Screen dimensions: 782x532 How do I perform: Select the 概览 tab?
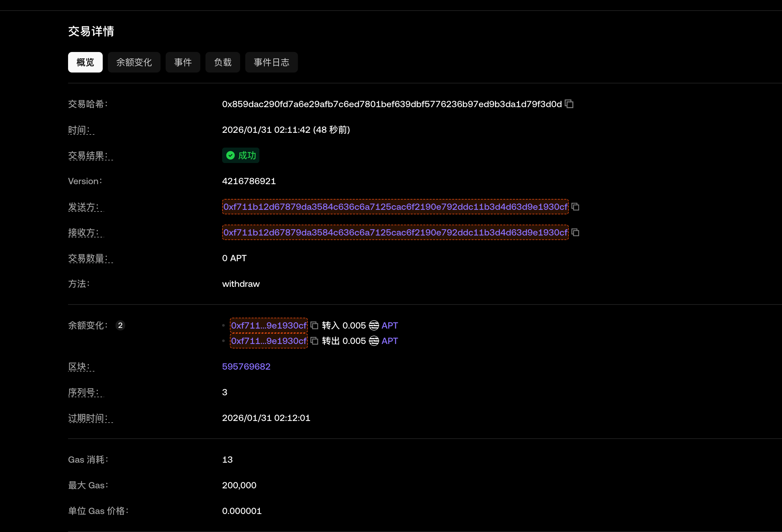[x=85, y=62]
